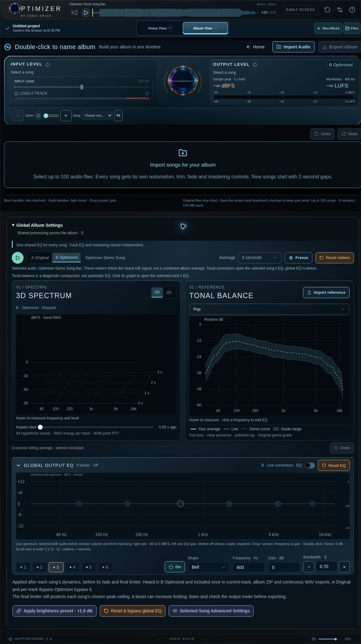Viewport: 361px width, 644px height.
Task: Click the album disc icon beside album title
Action: pyautogui.click(x=8, y=47)
